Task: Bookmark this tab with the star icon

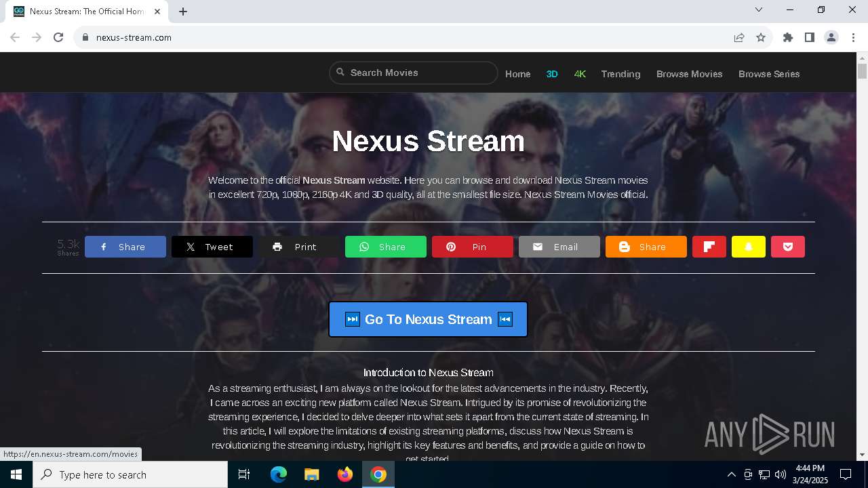Action: click(x=761, y=37)
